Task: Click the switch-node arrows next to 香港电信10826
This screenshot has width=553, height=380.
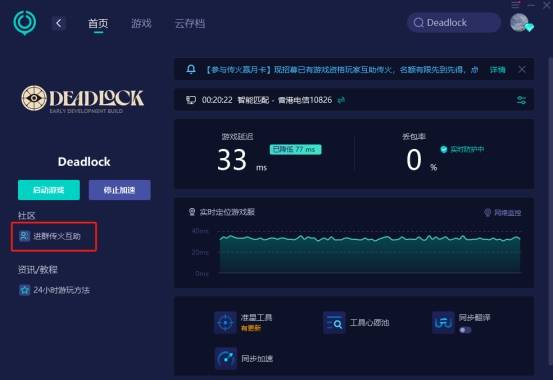Action: coord(341,100)
